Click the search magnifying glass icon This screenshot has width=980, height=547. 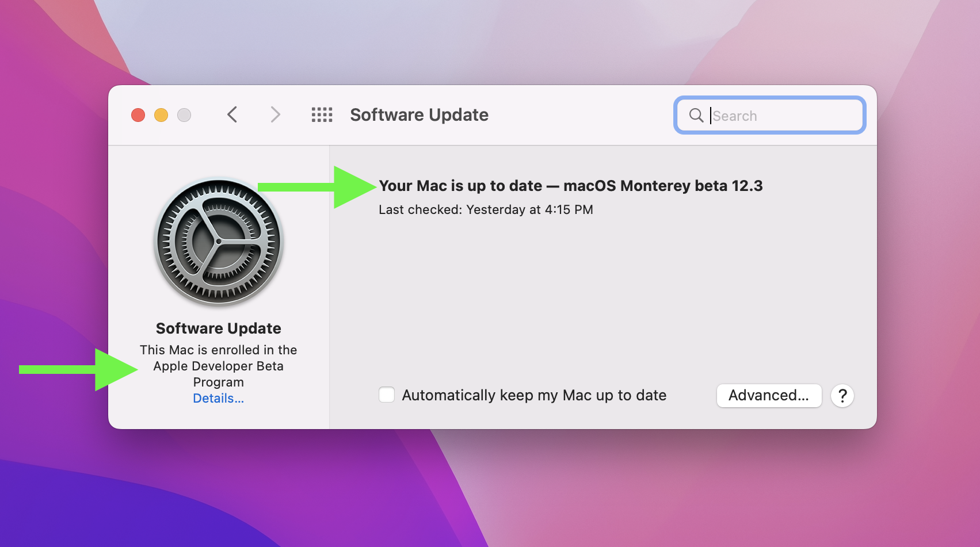pos(696,116)
